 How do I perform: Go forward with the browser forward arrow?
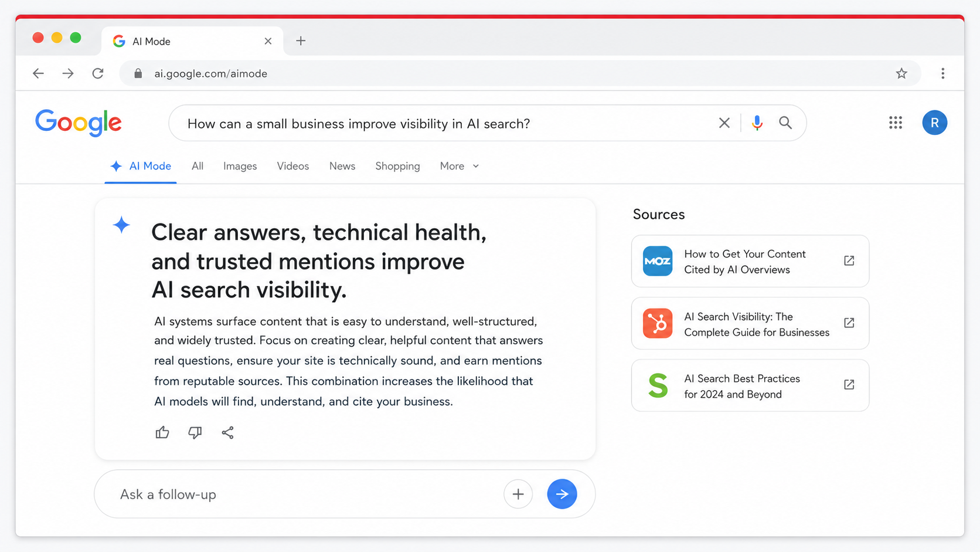pos(68,73)
